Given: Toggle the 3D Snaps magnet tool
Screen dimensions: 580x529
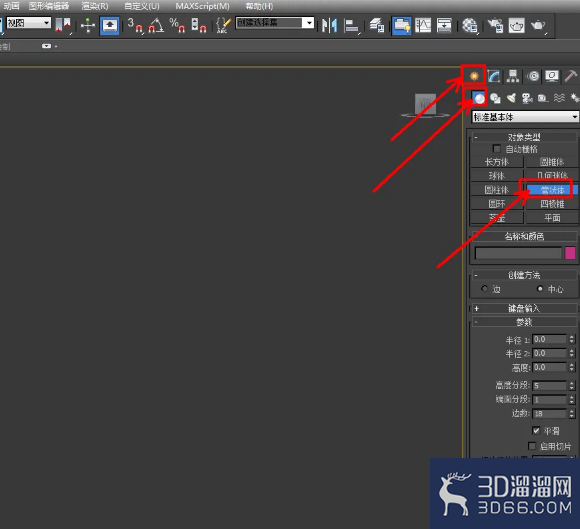Looking at the screenshot, I should tap(135, 25).
